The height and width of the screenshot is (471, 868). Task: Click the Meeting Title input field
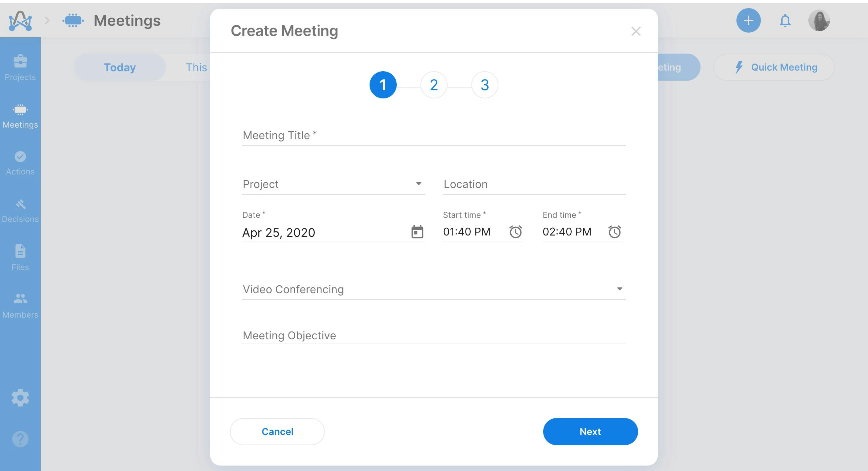373,135
